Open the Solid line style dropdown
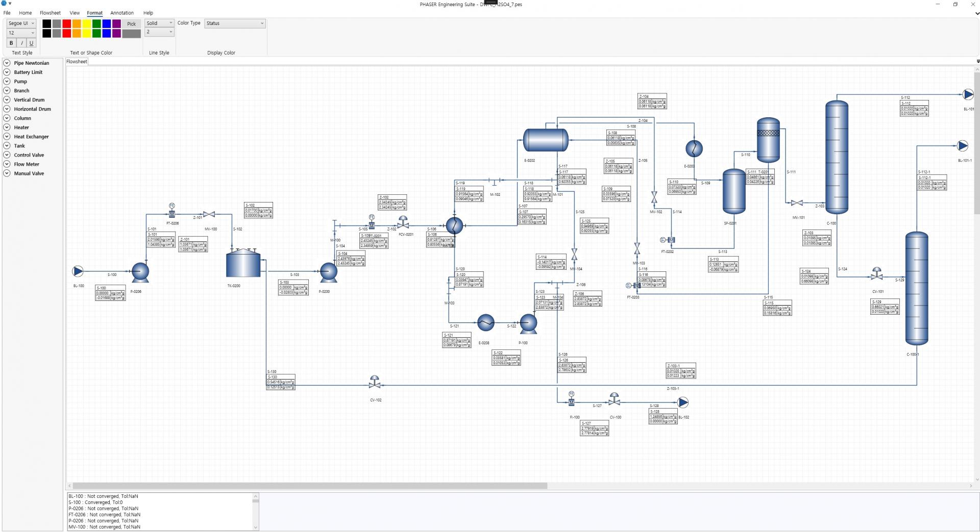 coord(159,23)
